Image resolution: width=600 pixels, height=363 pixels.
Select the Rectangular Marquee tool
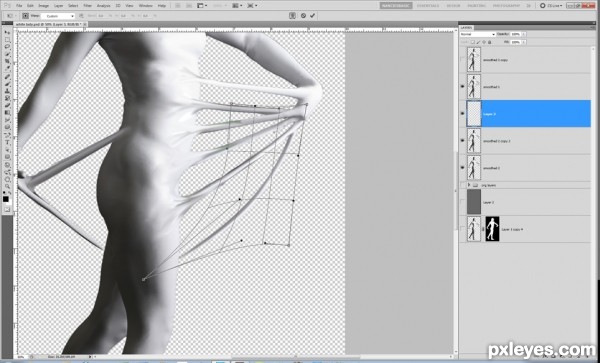point(7,39)
